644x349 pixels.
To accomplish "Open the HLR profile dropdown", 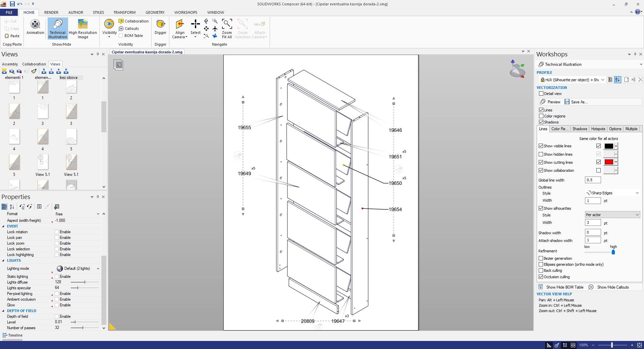I will pos(603,80).
